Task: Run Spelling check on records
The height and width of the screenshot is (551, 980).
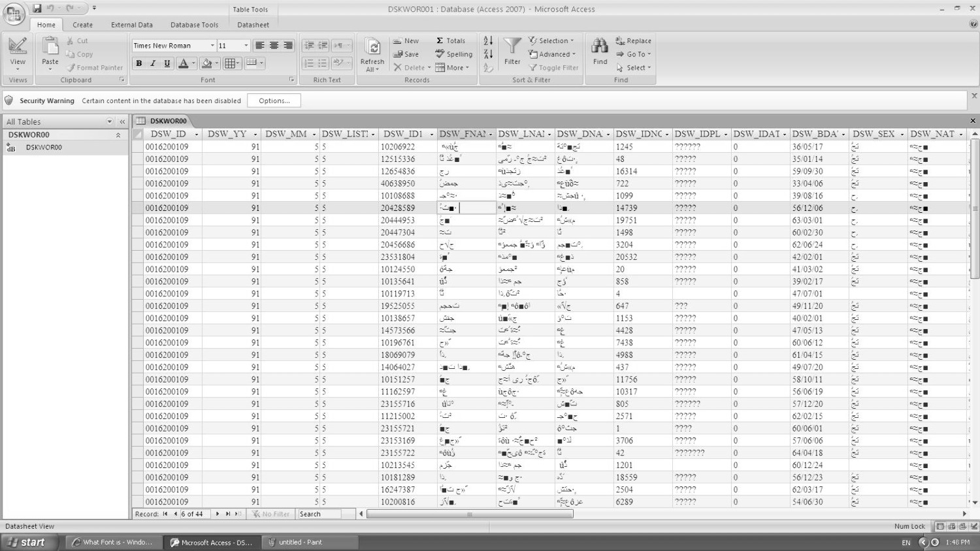Action: pos(454,54)
